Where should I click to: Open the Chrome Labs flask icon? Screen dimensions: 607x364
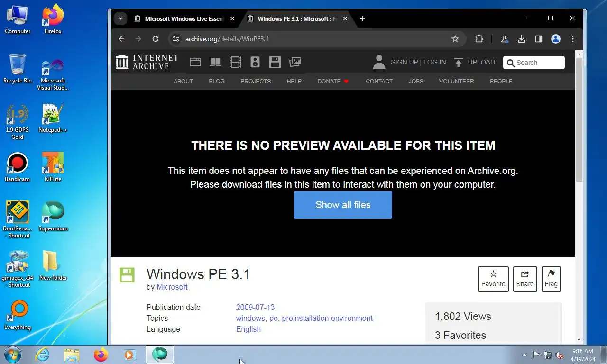(x=505, y=39)
